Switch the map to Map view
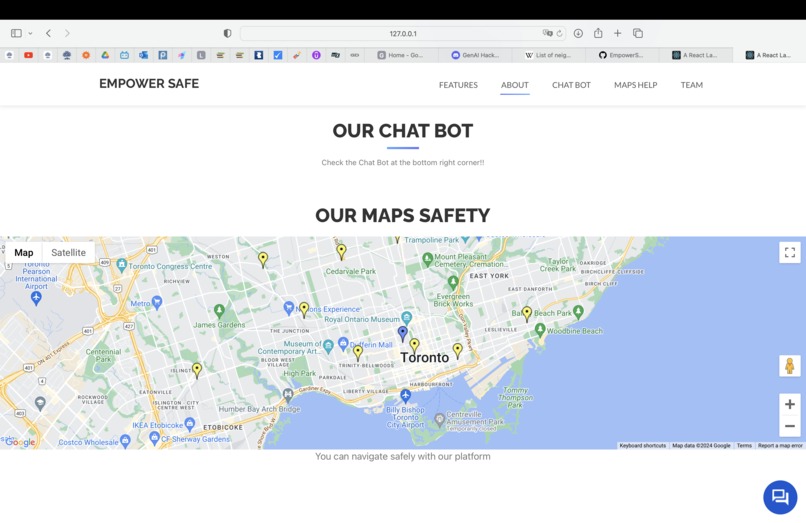The image size is (806, 523). click(24, 253)
